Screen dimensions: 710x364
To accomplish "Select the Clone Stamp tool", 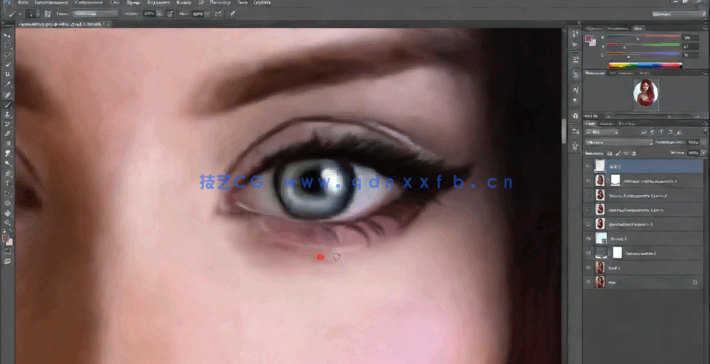I will point(8,115).
